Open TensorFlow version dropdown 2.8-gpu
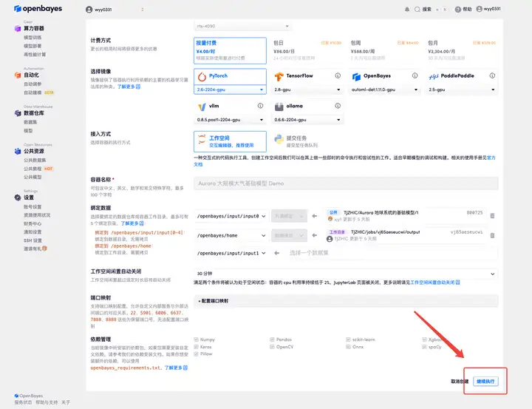Screen dimensions: 532x409 click(307, 89)
